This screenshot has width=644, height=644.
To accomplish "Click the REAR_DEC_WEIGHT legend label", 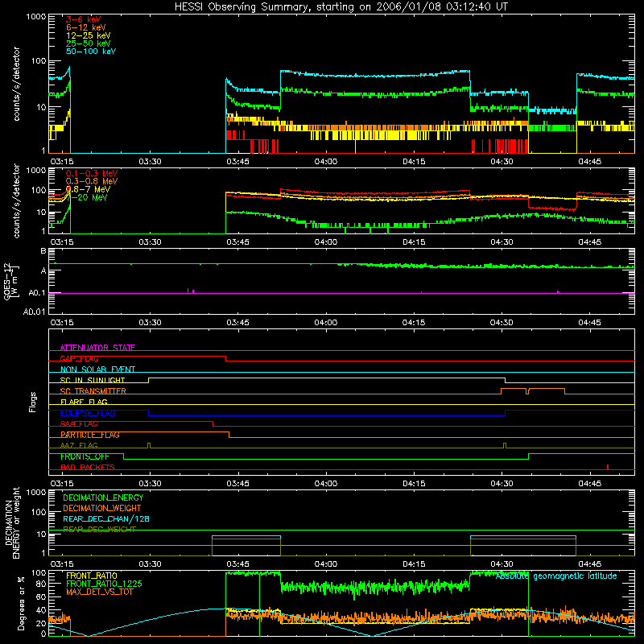I will pos(99,530).
